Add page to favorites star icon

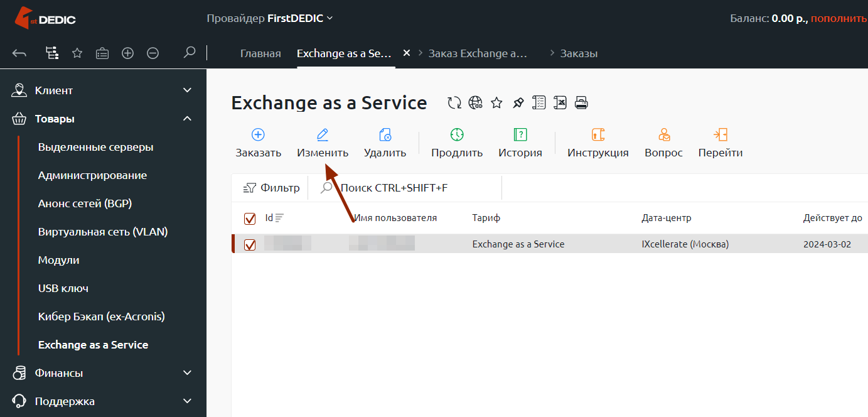point(496,103)
